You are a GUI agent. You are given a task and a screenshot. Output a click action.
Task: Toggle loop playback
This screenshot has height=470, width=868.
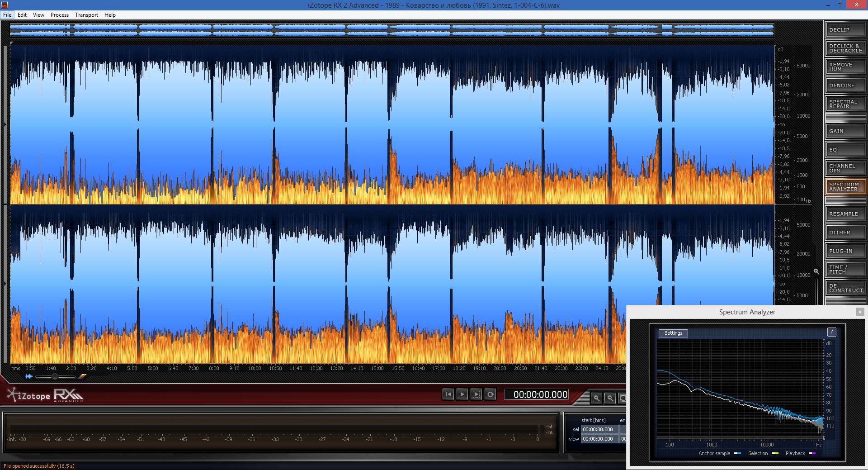coord(490,394)
